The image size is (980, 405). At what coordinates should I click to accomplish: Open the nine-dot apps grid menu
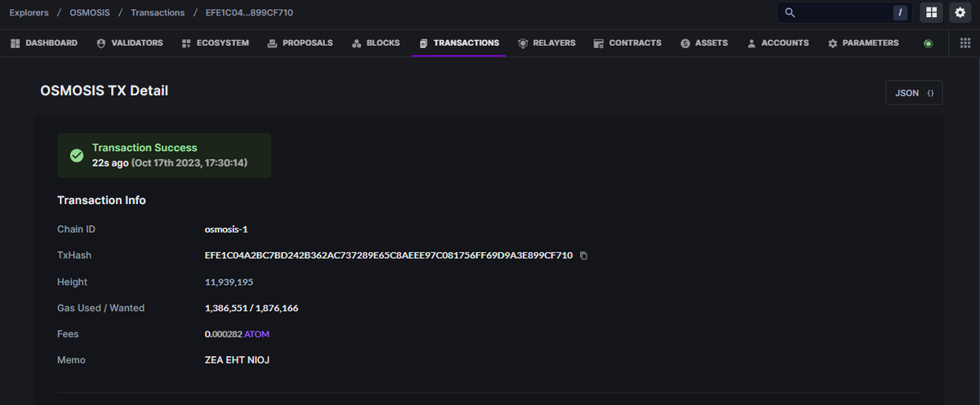click(x=964, y=43)
